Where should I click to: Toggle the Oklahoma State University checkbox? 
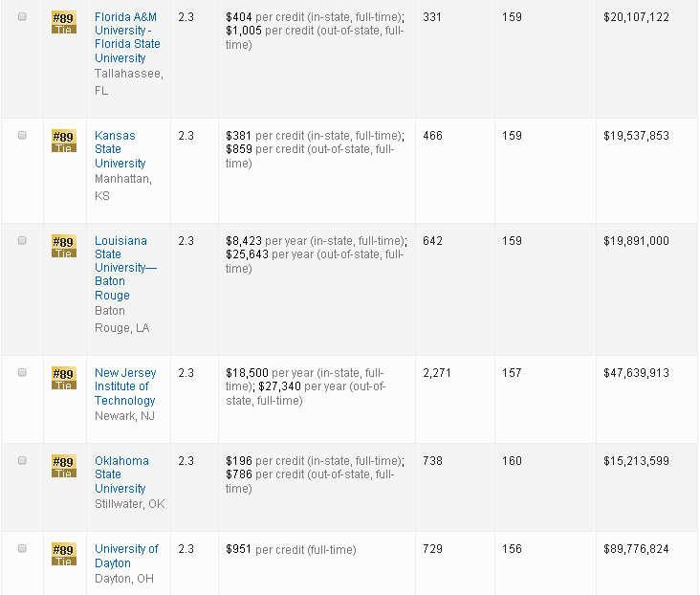click(x=22, y=460)
